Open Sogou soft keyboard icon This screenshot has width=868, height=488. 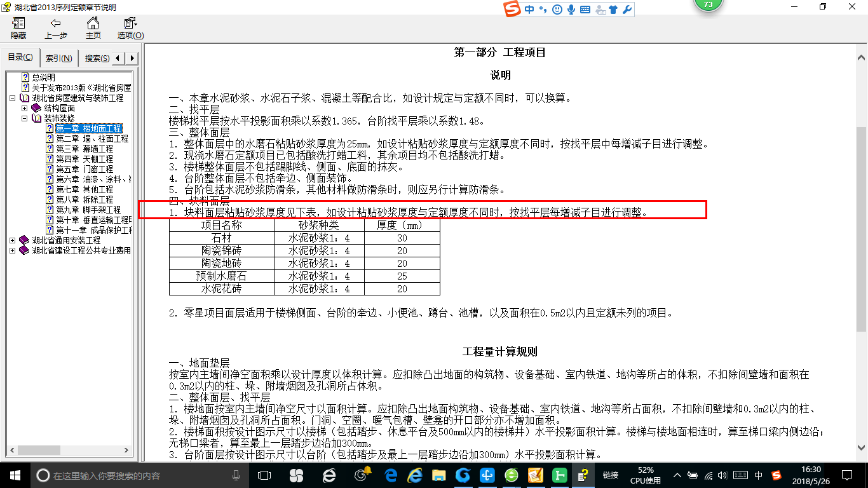pyautogui.click(x=585, y=10)
